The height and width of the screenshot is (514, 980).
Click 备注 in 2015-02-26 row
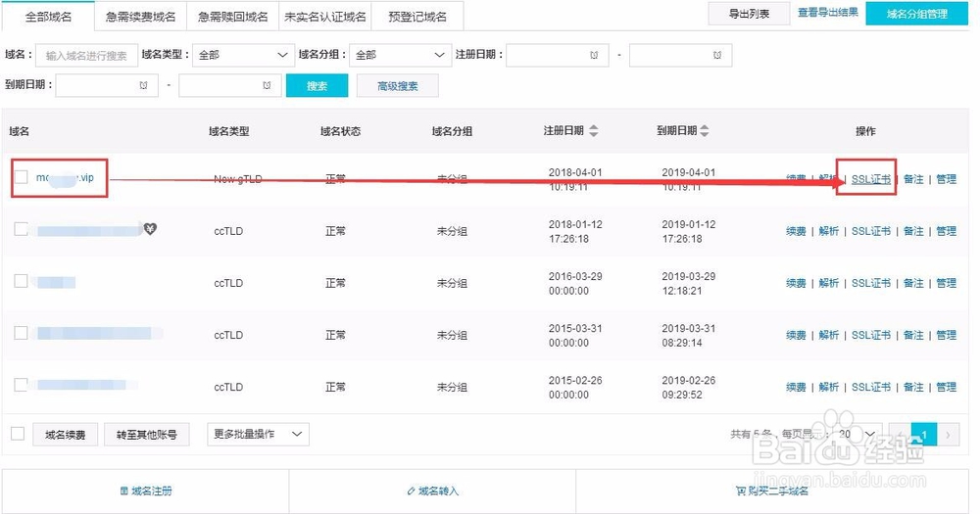coord(913,387)
